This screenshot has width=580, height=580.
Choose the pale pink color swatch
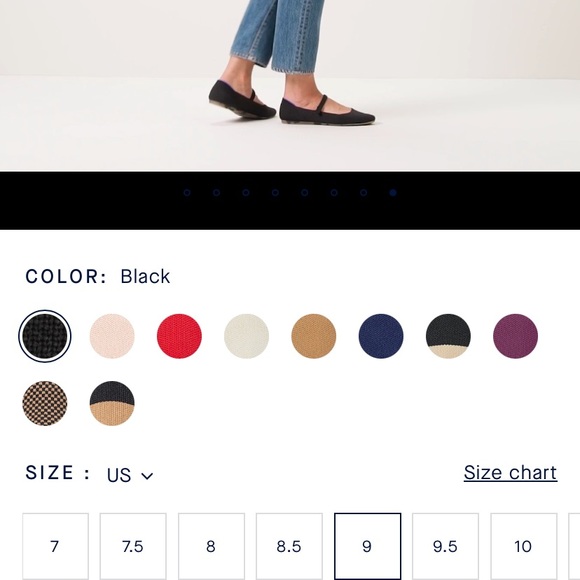pos(112,336)
